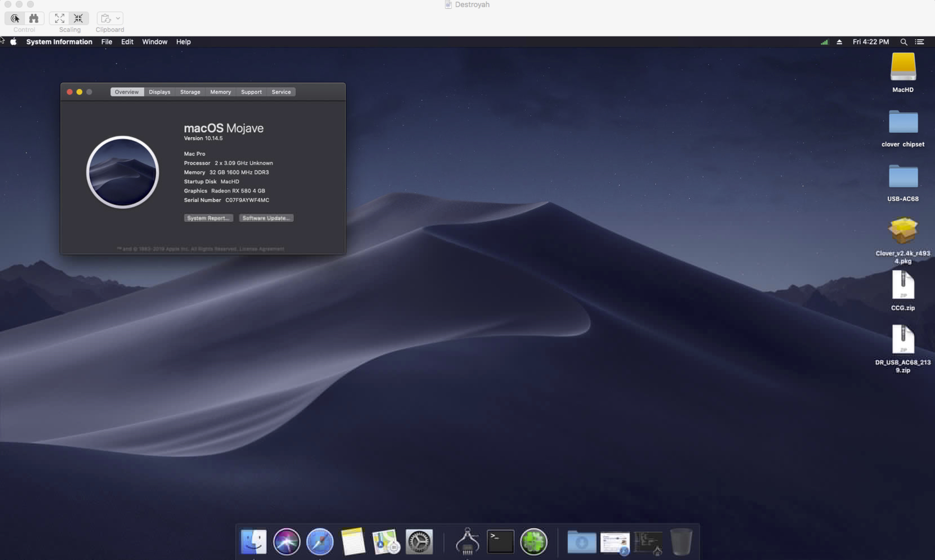This screenshot has width=935, height=560.
Task: Open Notification Center list icon
Action: point(919,42)
